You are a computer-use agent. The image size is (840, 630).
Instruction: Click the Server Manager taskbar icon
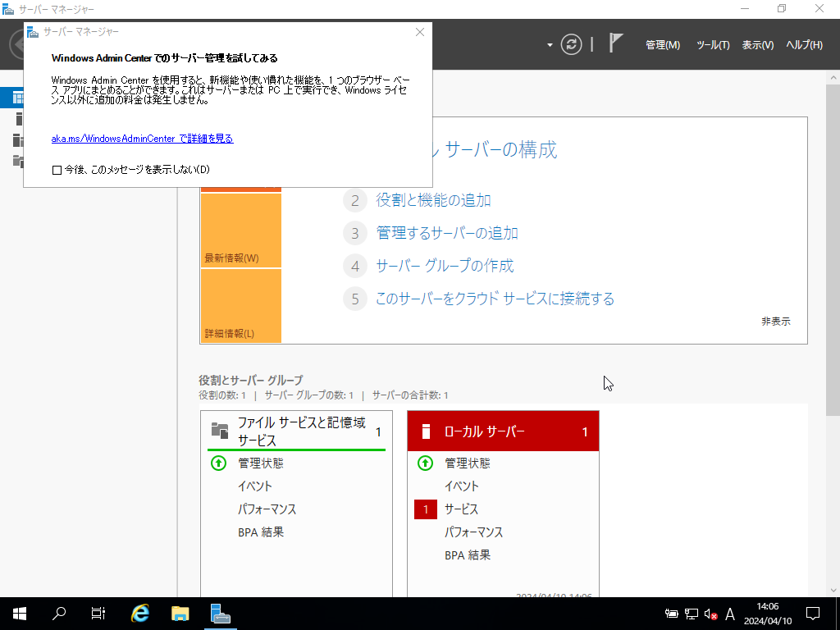[x=220, y=614]
